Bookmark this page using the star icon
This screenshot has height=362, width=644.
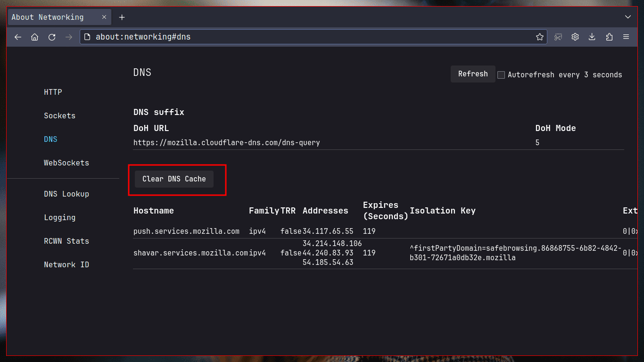click(539, 36)
